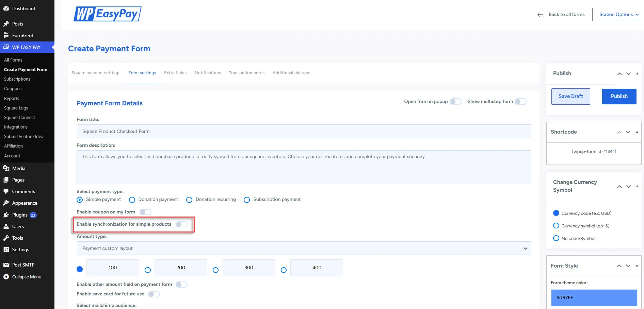Switch to Form settings tab
Screen dimensions: 644x309
point(142,73)
